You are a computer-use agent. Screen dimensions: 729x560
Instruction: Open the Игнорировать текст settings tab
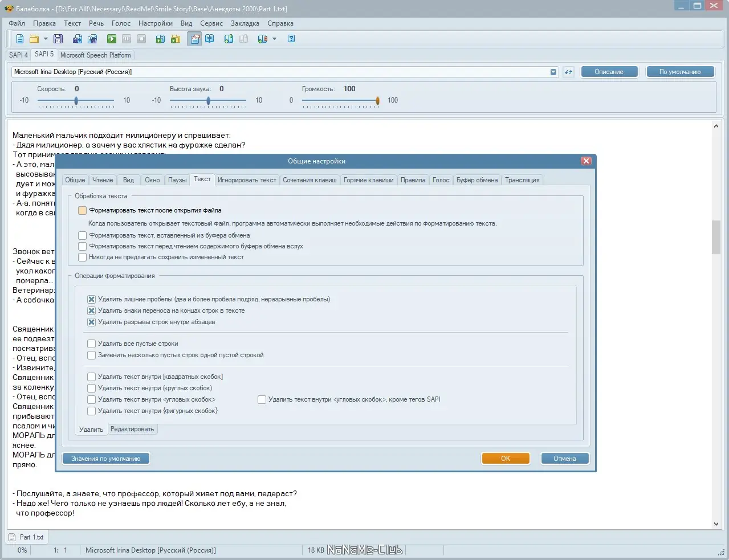click(247, 180)
